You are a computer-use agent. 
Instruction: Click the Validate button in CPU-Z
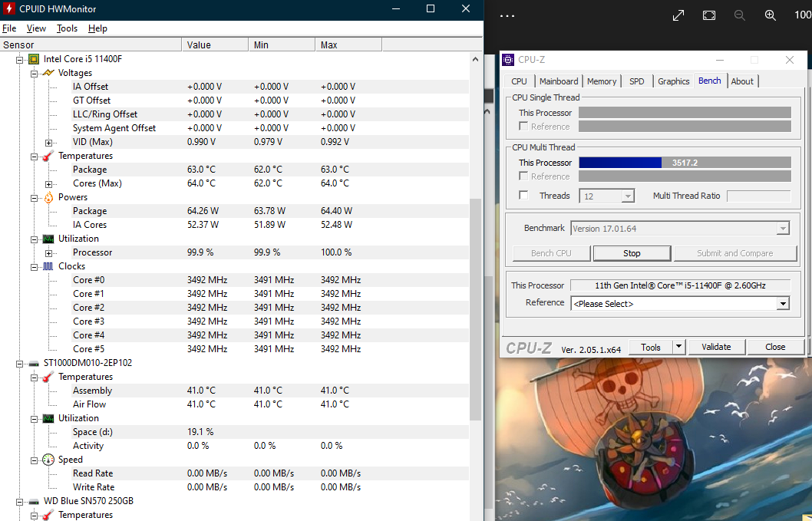716,347
